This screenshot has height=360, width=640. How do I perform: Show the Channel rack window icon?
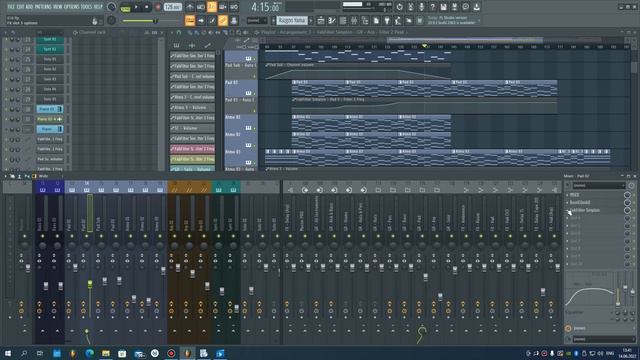[x=343, y=20]
